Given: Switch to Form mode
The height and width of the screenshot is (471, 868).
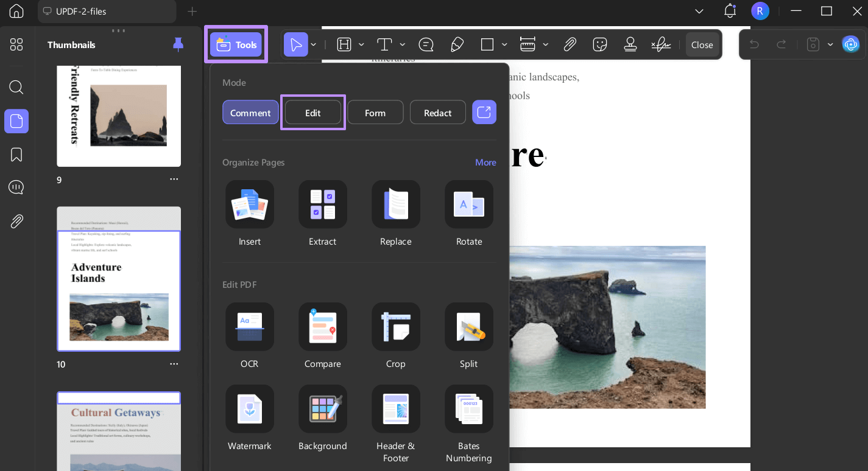Looking at the screenshot, I should [x=375, y=112].
